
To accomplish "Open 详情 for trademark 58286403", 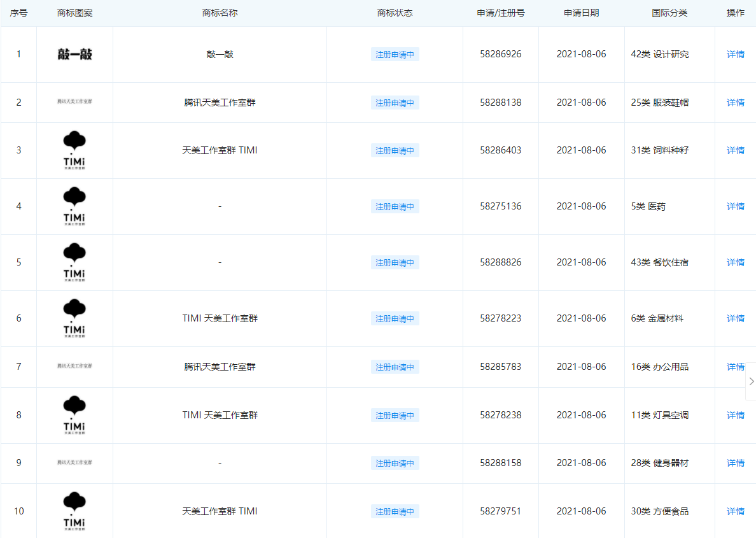I will coord(735,150).
